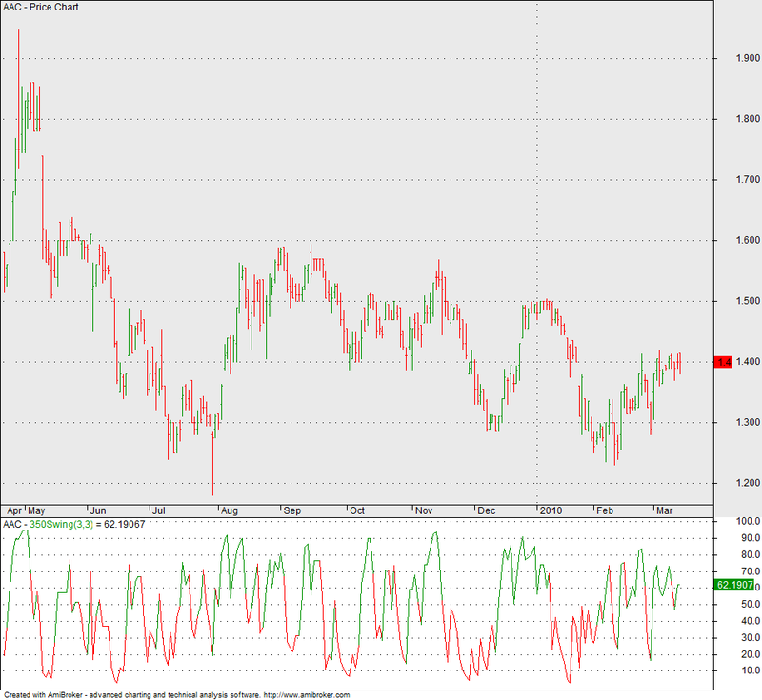Screen dimensions: 762x700
Task: Click the 70.0 indicator axis label
Action: (751, 571)
